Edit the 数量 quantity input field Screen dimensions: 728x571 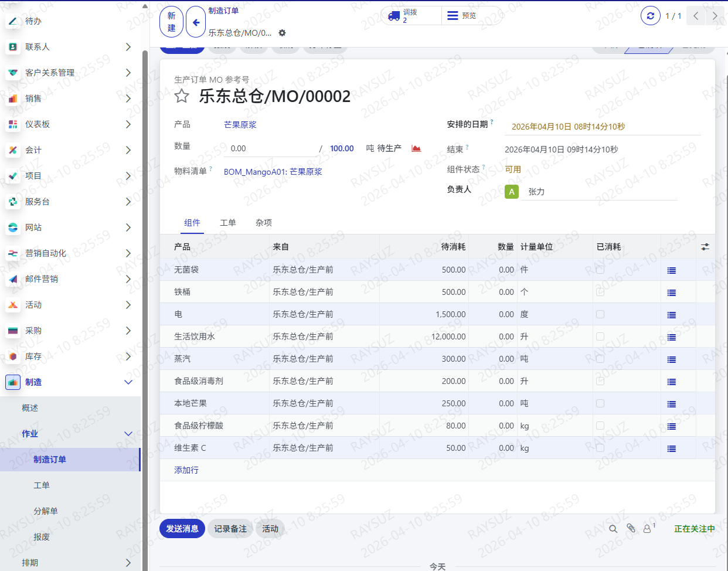tap(271, 148)
